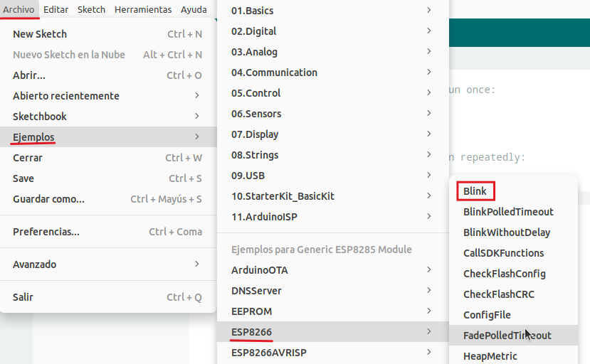Screen dimensions: 590x364
Task: Select New Sketch from Archivo menu
Action: tap(108, 34)
